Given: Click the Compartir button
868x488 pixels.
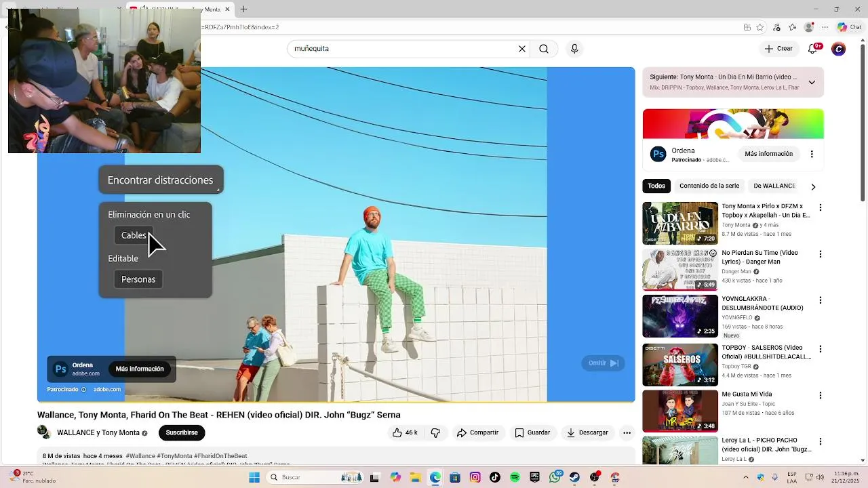Looking at the screenshot, I should 478,432.
